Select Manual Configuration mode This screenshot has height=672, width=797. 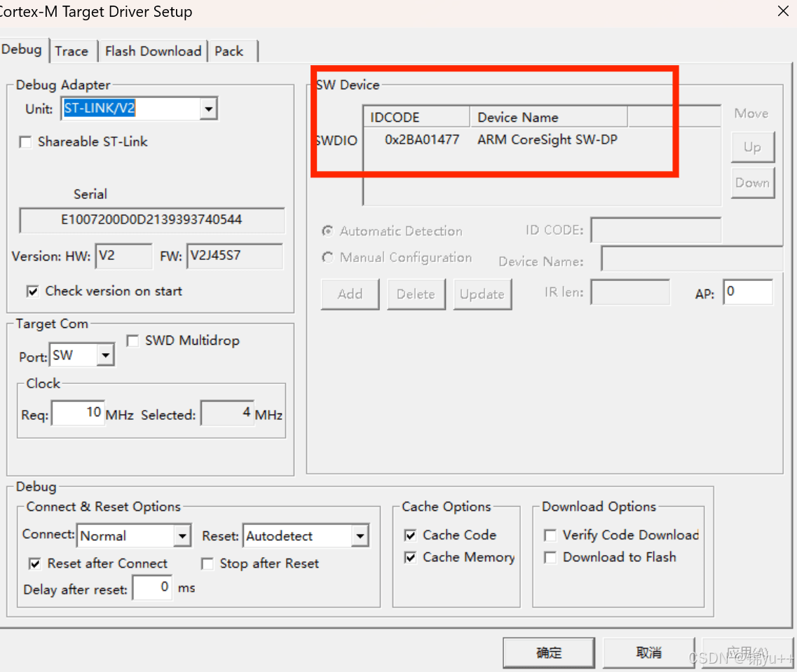[327, 257]
